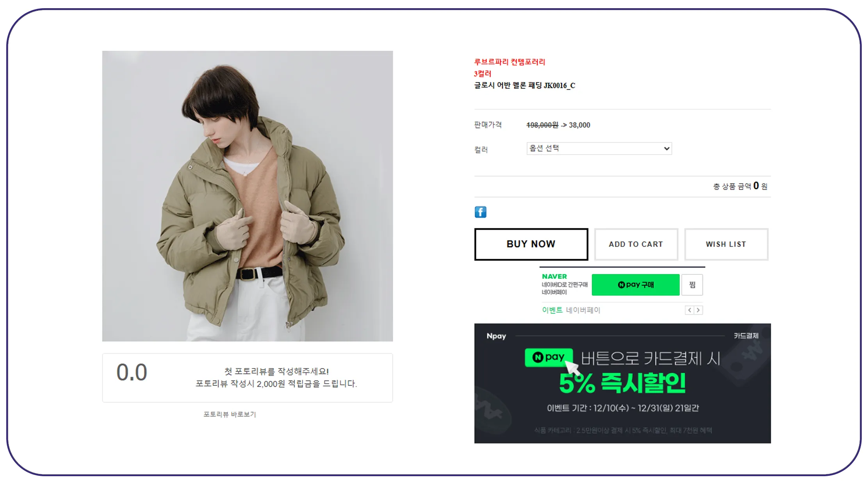Click the 이벤트 label link

pyautogui.click(x=552, y=310)
